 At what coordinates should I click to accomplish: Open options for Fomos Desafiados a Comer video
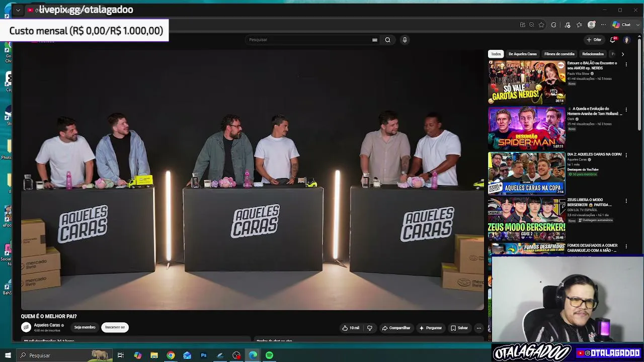pyautogui.click(x=626, y=246)
